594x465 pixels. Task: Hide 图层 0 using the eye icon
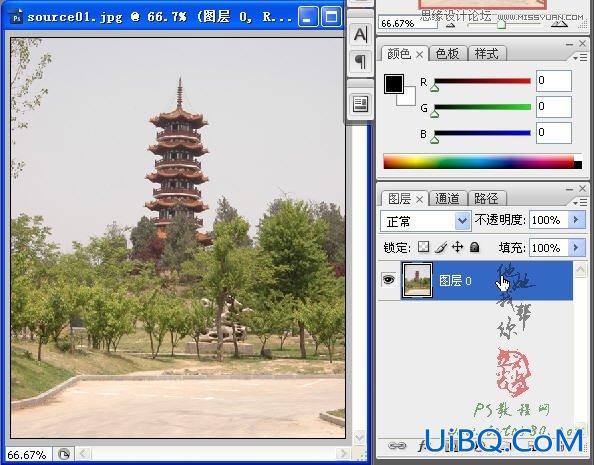(x=389, y=280)
